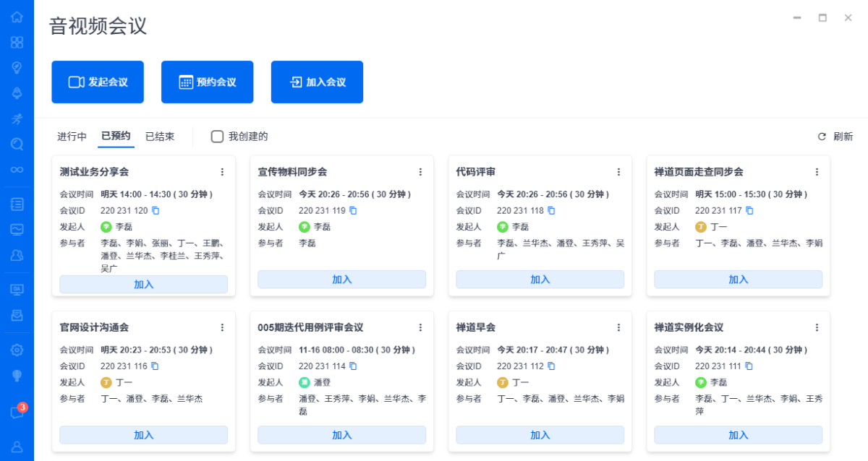This screenshot has width=868, height=461.
Task: Open the three-dot menu on 代码评审 card
Action: point(618,172)
